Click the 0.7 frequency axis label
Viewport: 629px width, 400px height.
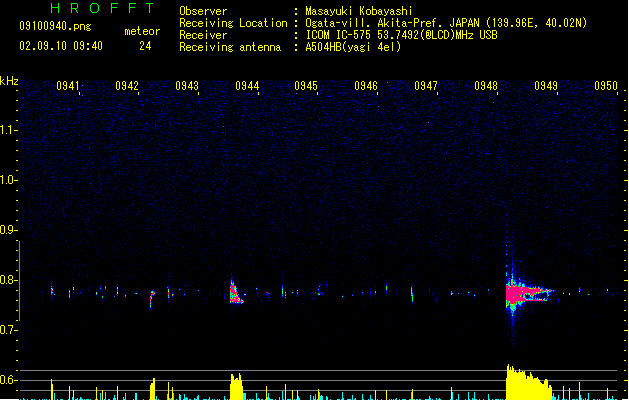coord(7,330)
